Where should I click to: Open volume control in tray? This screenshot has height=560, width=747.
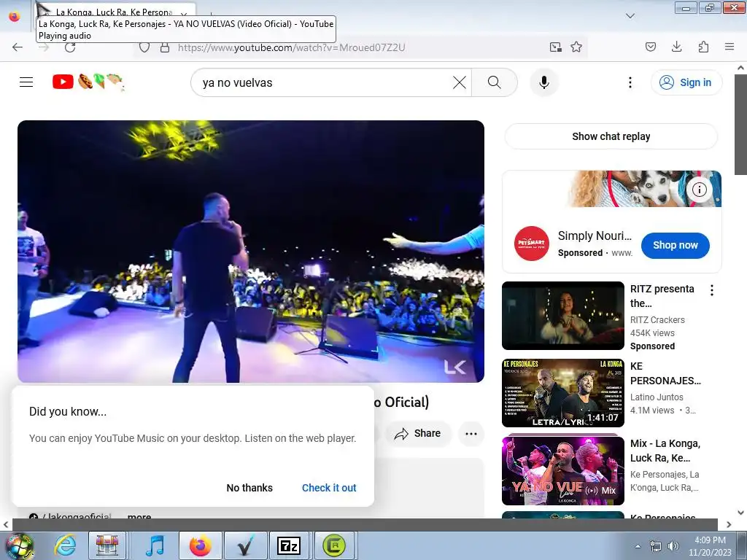coord(673,546)
